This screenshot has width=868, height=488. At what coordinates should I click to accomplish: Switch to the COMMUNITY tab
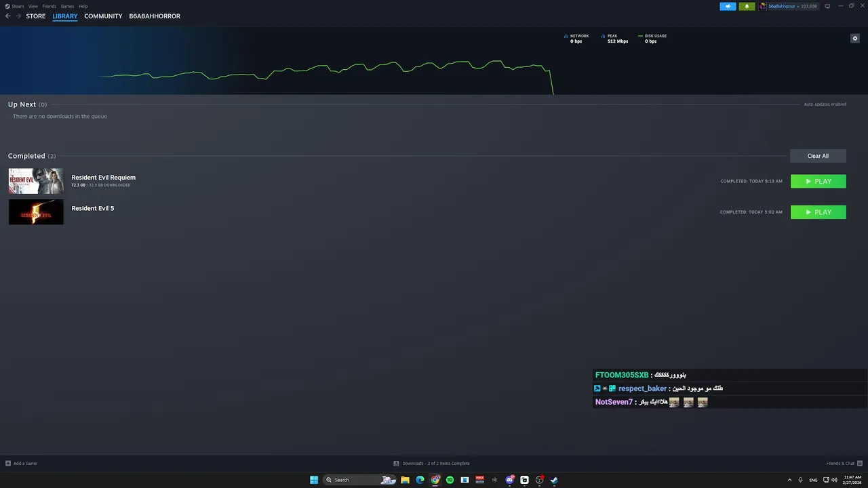click(x=103, y=16)
